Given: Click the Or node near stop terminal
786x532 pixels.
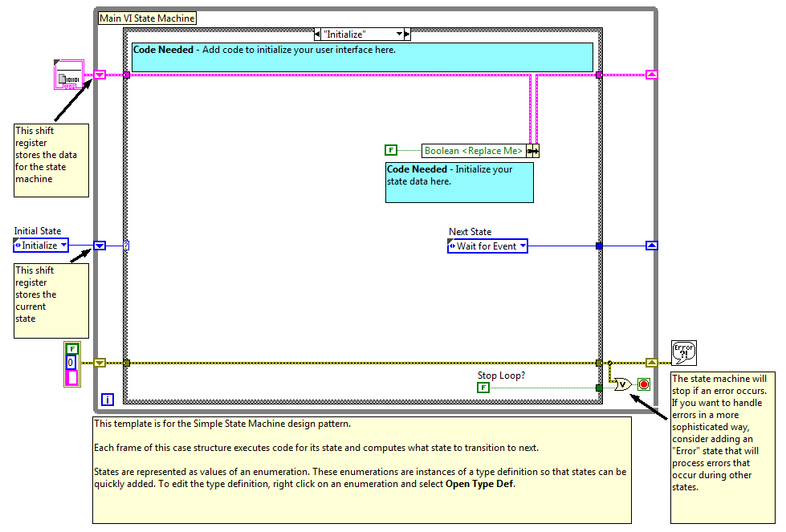Looking at the screenshot, I should [x=622, y=385].
